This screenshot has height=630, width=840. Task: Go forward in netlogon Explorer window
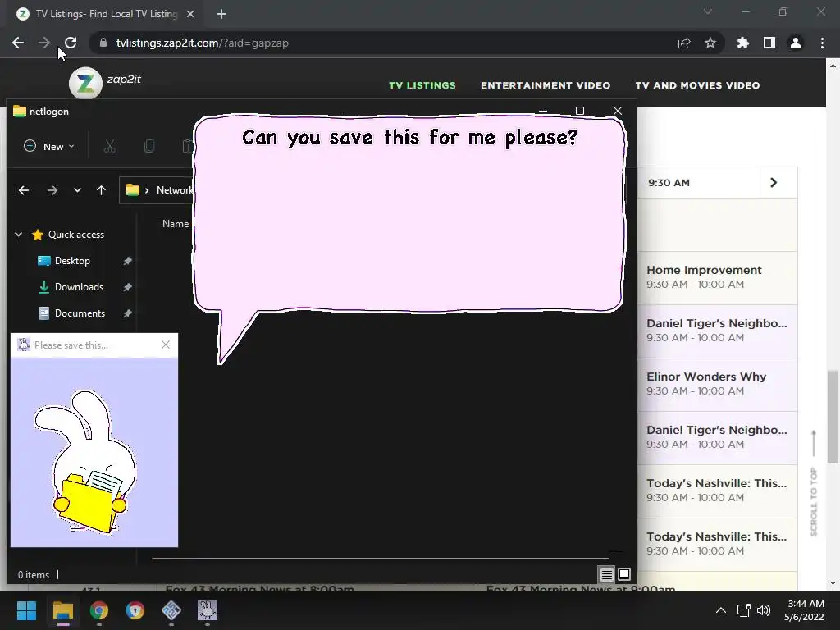(52, 190)
